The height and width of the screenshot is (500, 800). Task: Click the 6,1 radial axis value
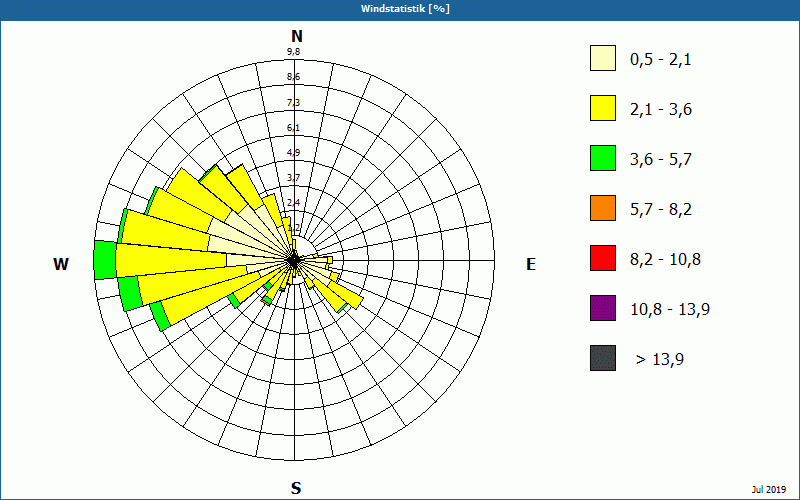tap(293, 127)
